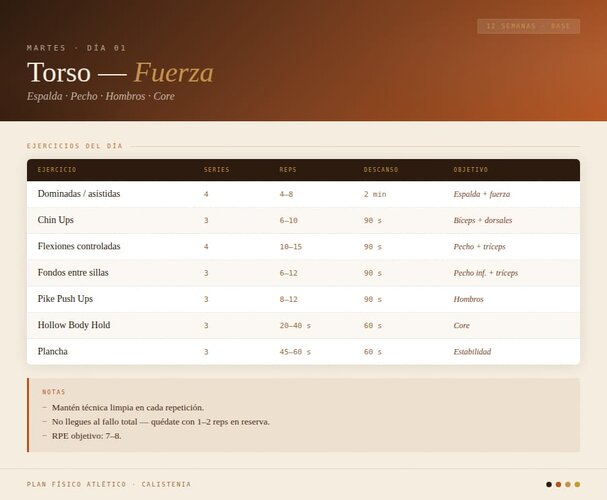The width and height of the screenshot is (607, 500).
Task: Click the series value 3 for Fondos entre sillas
Action: coord(206,273)
